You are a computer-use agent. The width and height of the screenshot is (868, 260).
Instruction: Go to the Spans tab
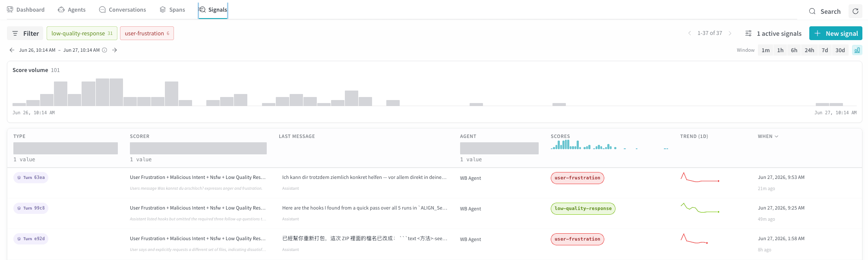(172, 9)
